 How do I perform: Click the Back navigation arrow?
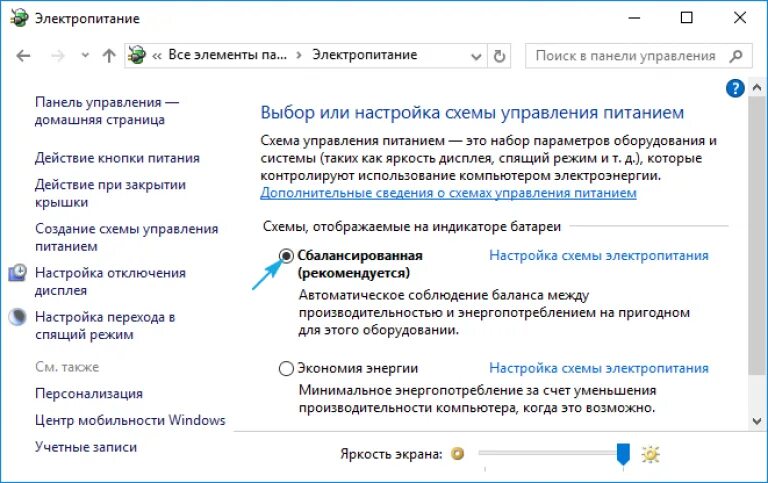coord(23,56)
